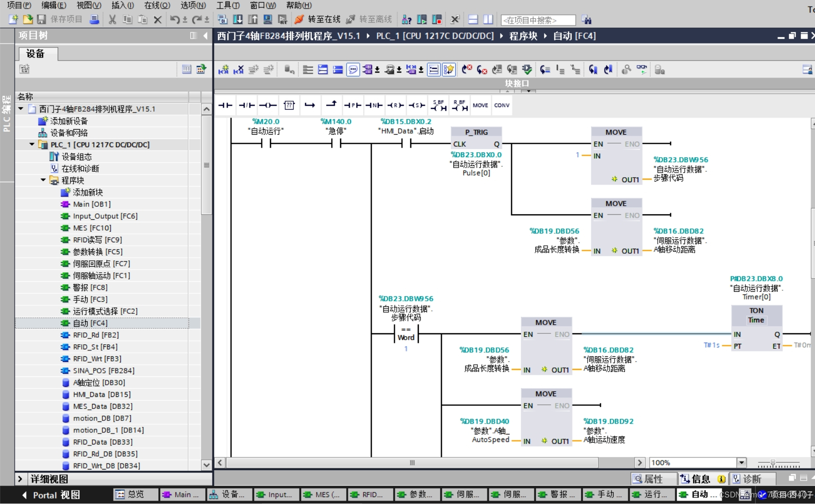Upload from device

[x=253, y=20]
